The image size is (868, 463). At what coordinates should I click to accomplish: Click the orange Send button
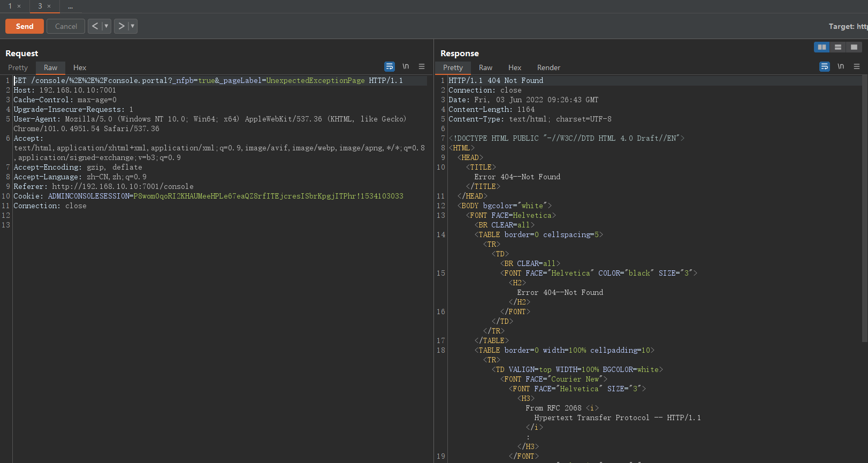click(25, 26)
